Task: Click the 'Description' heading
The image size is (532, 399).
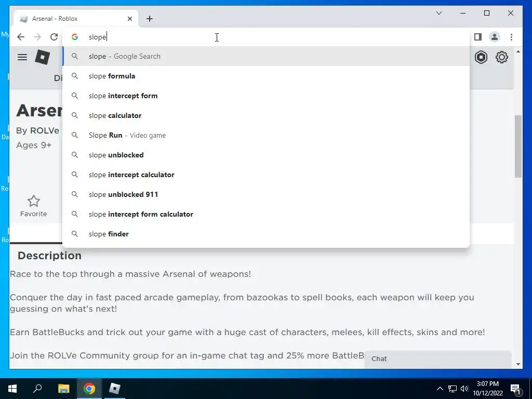Action: pos(49,256)
